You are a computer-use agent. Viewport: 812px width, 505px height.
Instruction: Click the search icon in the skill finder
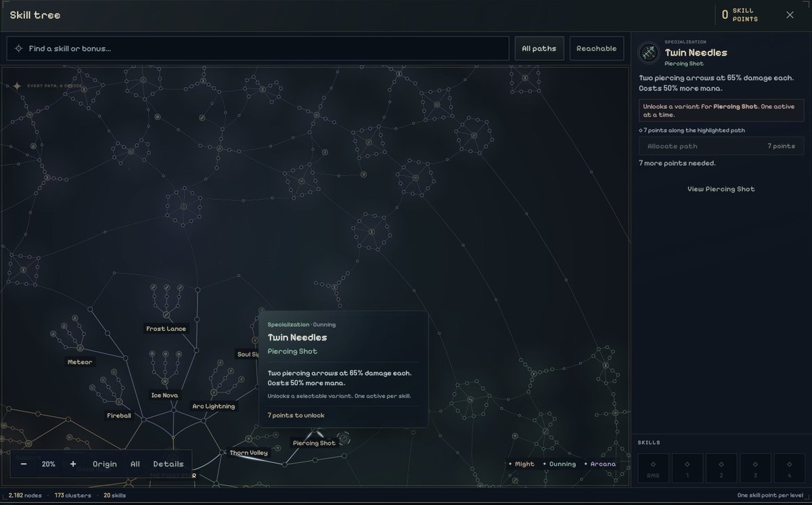point(19,49)
